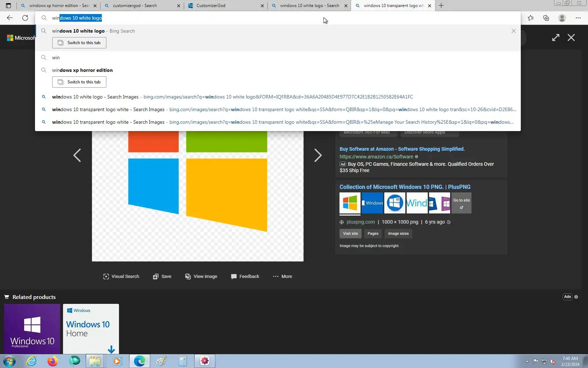The height and width of the screenshot is (368, 588).
Task: Open the Windows 10 Professional product card
Action: point(32,329)
